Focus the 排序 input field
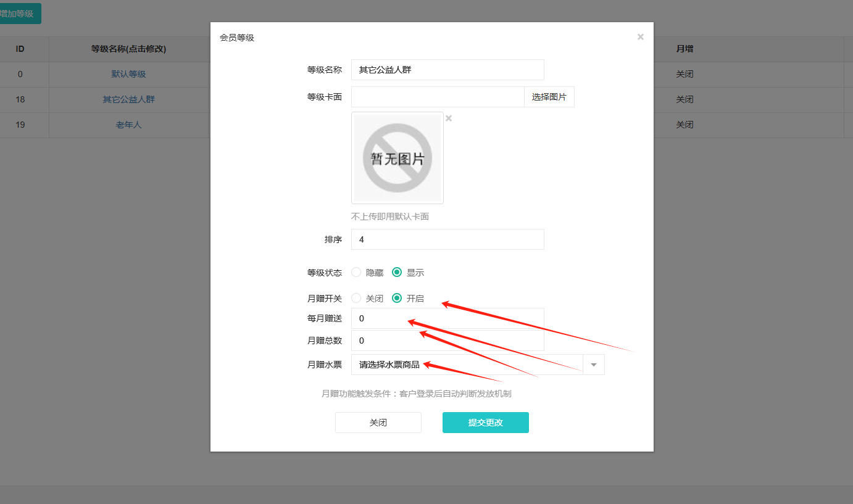 point(447,239)
